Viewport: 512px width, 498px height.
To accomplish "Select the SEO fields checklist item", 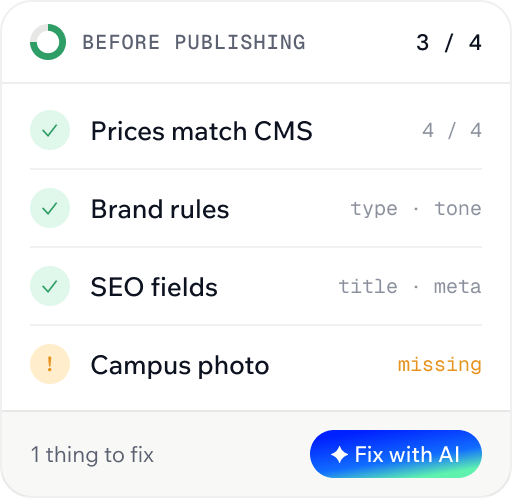I will click(256, 286).
